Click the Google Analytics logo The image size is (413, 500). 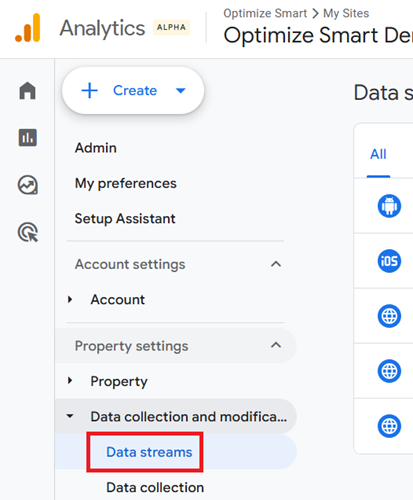[28, 28]
